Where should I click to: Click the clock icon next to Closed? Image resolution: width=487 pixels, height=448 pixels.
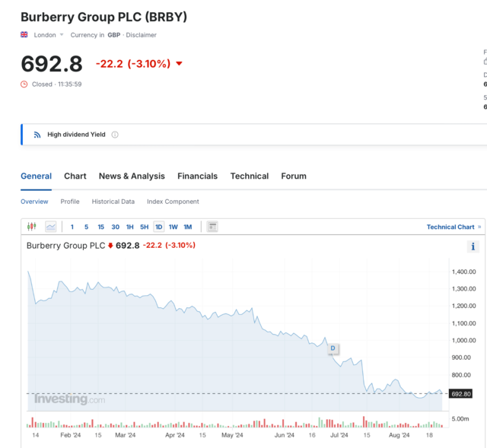coord(24,84)
